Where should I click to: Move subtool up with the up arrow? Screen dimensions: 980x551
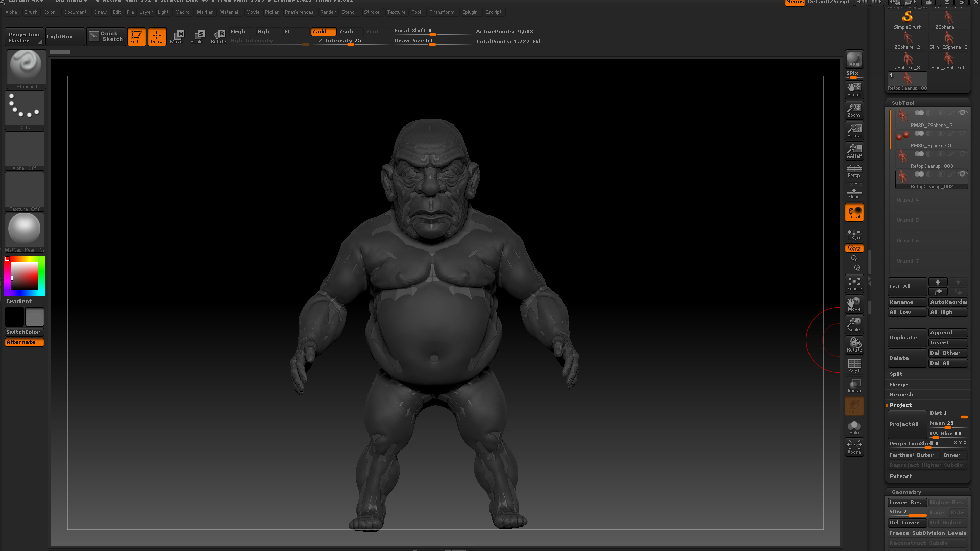(938, 282)
